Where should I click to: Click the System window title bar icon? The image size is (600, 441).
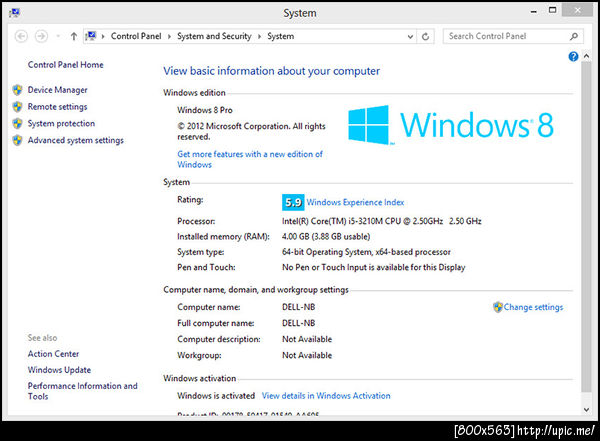15,13
